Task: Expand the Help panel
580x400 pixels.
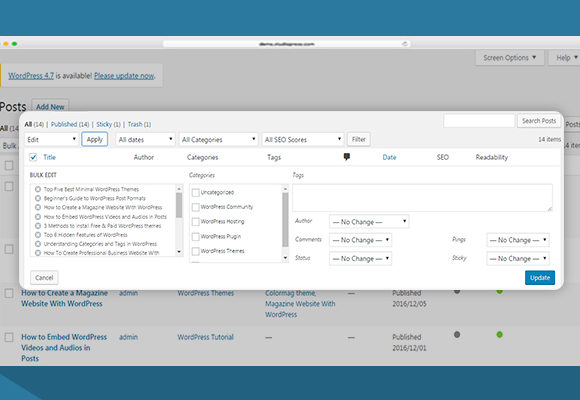Action: [x=566, y=58]
